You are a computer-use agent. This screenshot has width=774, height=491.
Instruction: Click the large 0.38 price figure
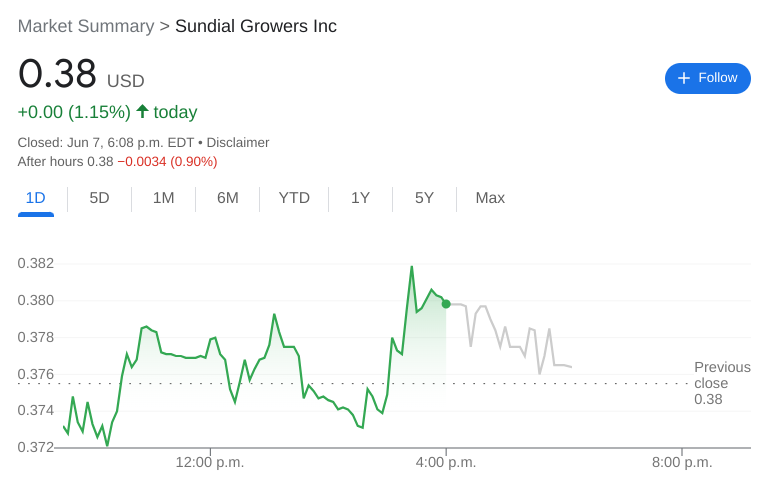58,75
